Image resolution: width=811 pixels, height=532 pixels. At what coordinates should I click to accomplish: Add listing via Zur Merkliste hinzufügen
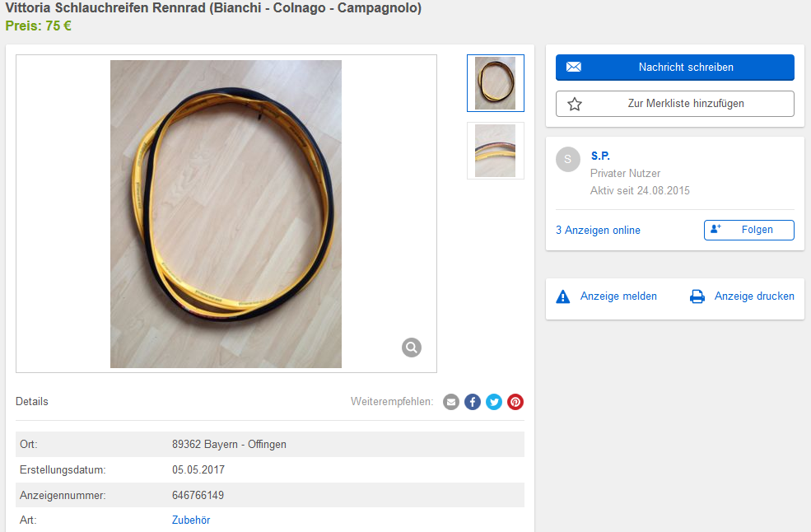(675, 104)
